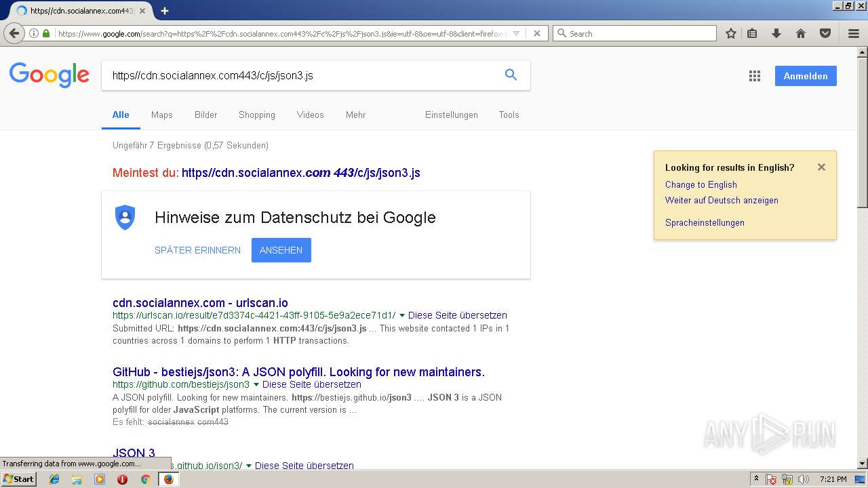
Task: Open Chrome from the taskbar
Action: [145, 479]
